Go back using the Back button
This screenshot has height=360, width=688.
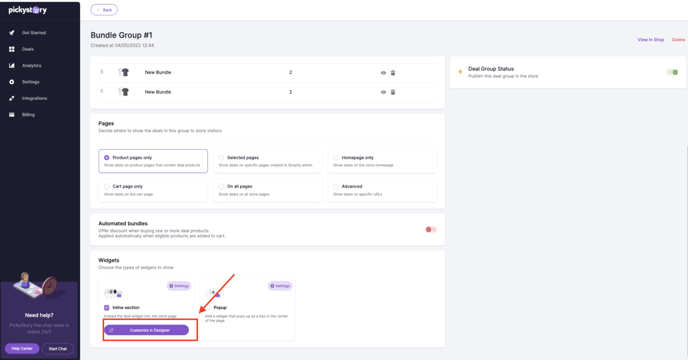pyautogui.click(x=104, y=10)
